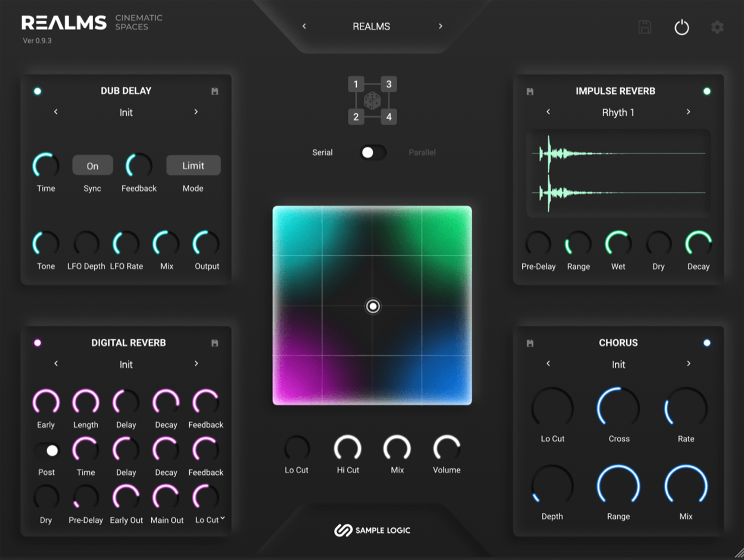Click the center puck on the XY color pad
744x560 pixels.
(x=372, y=306)
